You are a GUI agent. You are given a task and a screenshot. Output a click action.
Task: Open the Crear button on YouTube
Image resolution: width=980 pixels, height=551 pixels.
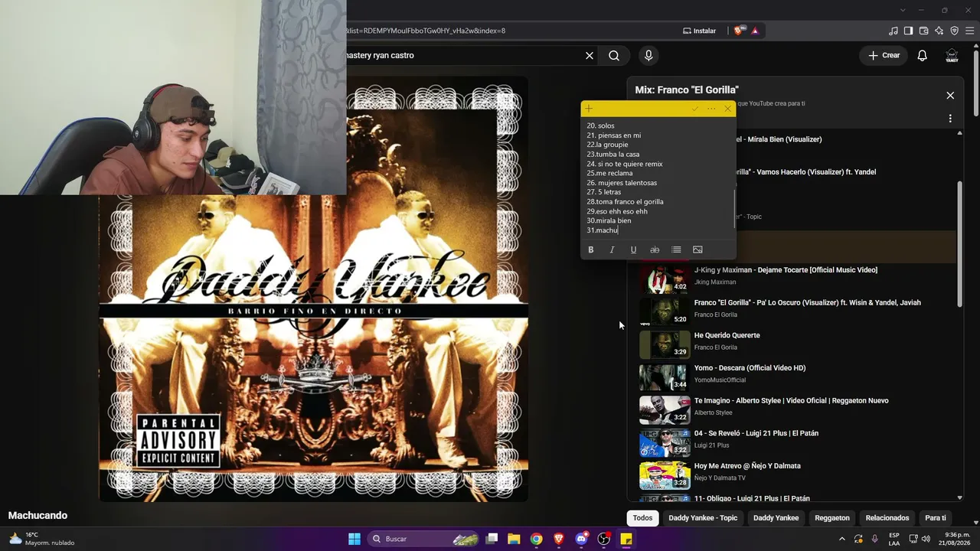tap(884, 55)
